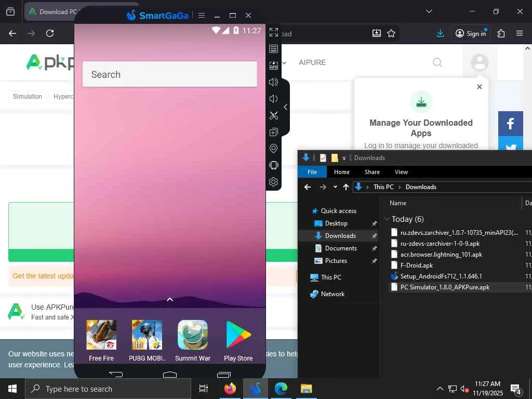Click the SmartGaGa shake device icon

click(x=273, y=165)
